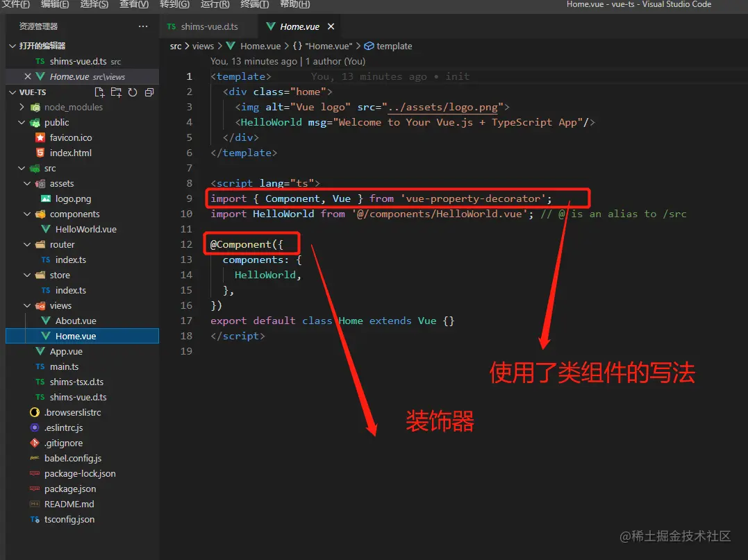The height and width of the screenshot is (560, 748).
Task: Collapse all folders in explorer
Action: pyautogui.click(x=149, y=92)
